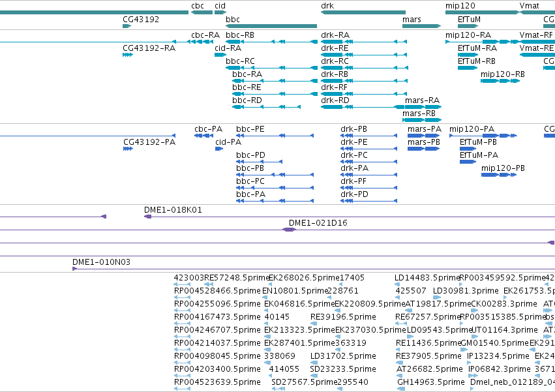
Task: Select protein label drk-PB
Action: click(353, 129)
